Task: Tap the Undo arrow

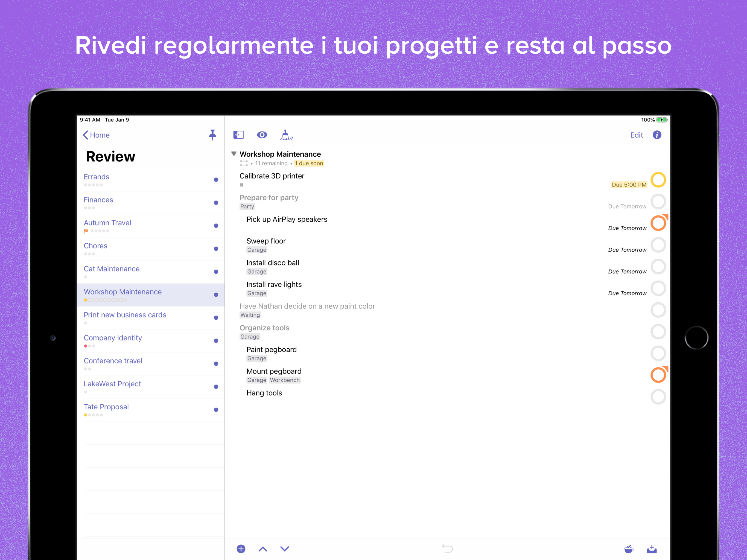Action: coord(447,549)
